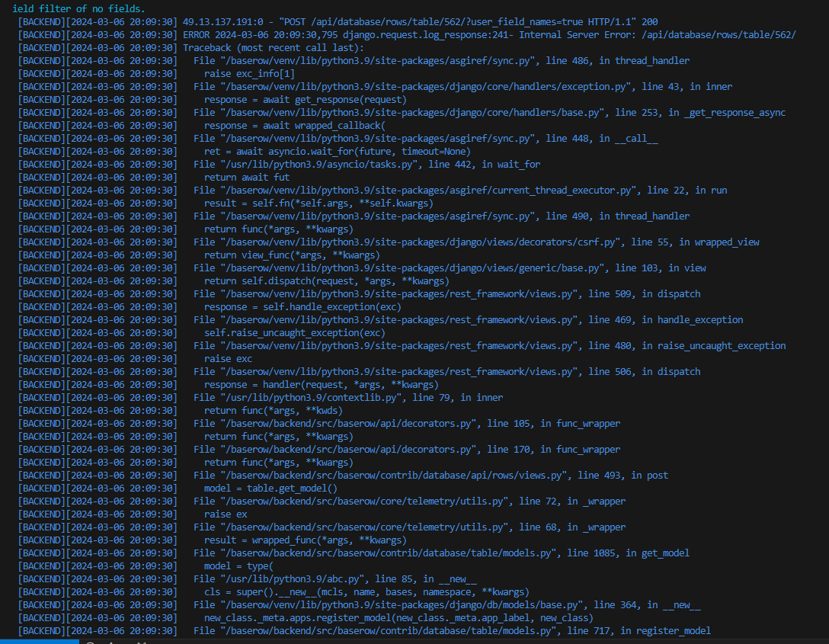Screen dimensions: 829x644
Task: Click "line 480, in raise_uncaught_exception" text
Action: [687, 345]
